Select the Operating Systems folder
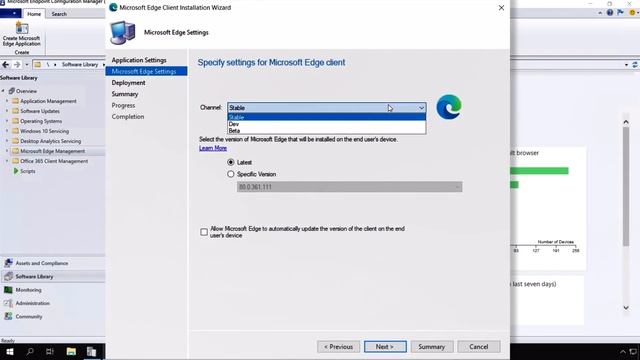Screen dimensions: 640x360 click(41, 121)
